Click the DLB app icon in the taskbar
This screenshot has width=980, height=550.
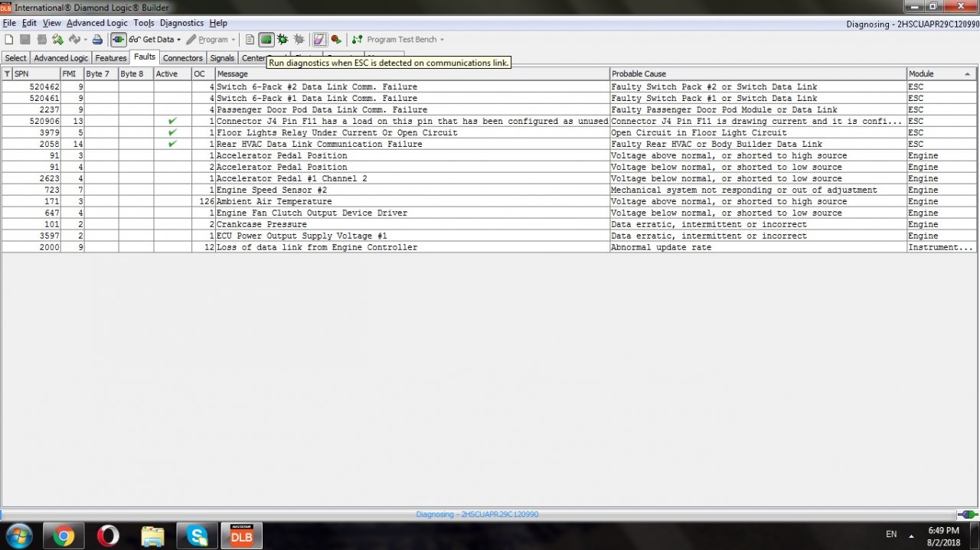point(242,535)
